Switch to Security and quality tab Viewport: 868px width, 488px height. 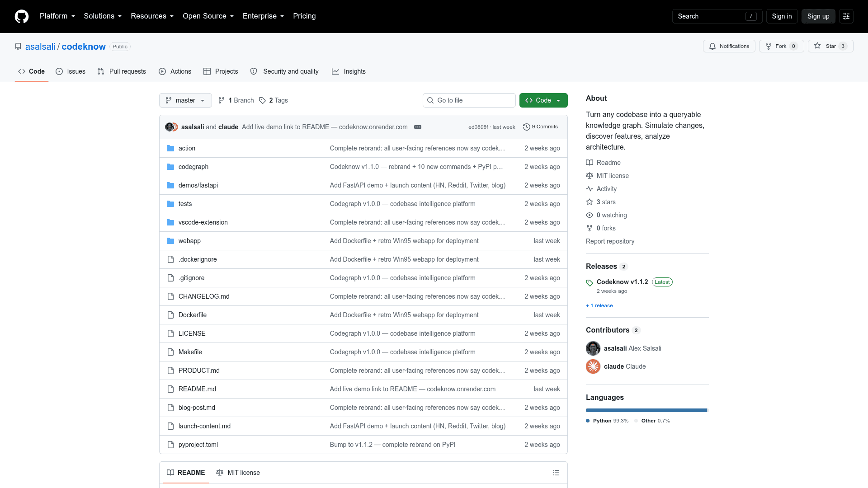284,71
